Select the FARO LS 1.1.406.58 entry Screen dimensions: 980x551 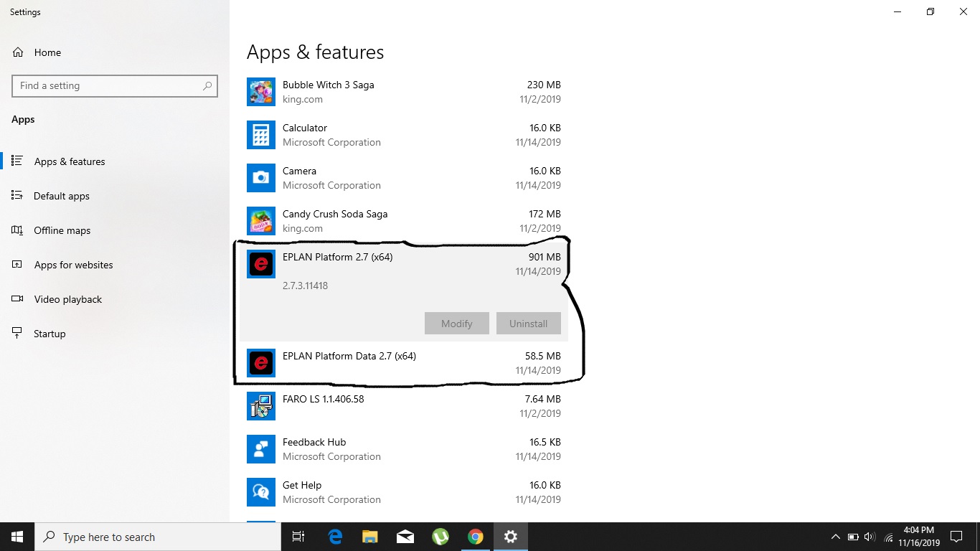[x=404, y=406]
